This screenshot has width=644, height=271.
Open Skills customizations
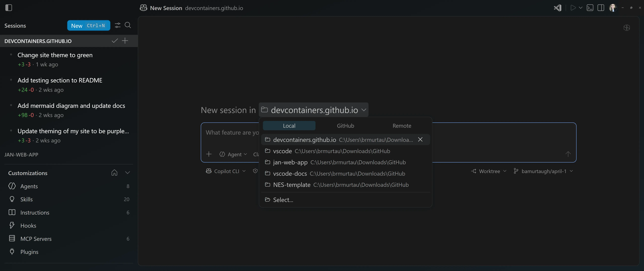point(69,199)
